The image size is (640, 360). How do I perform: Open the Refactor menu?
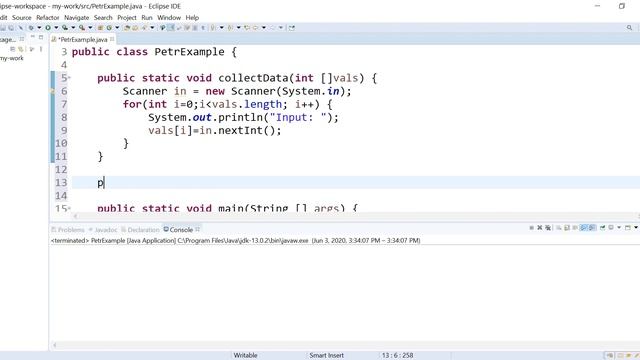tap(48, 18)
